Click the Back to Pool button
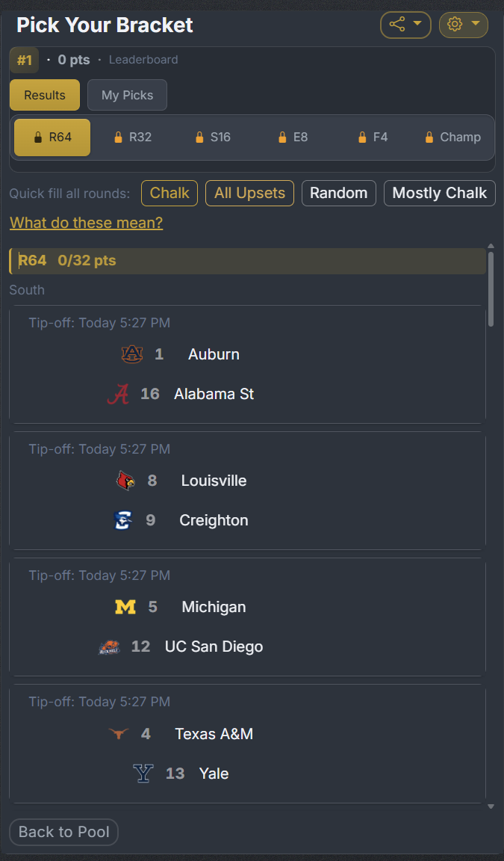Image resolution: width=504 pixels, height=861 pixels. [63, 832]
